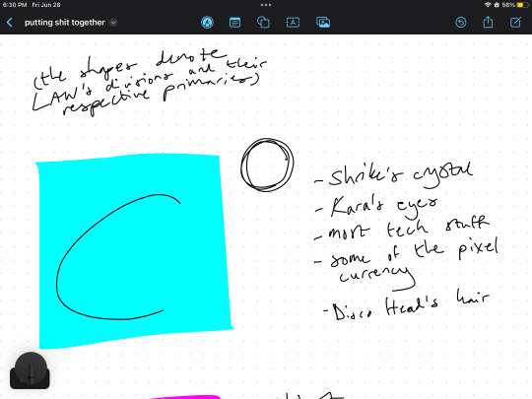Select the magenta shape at bottom edge

tap(185, 397)
